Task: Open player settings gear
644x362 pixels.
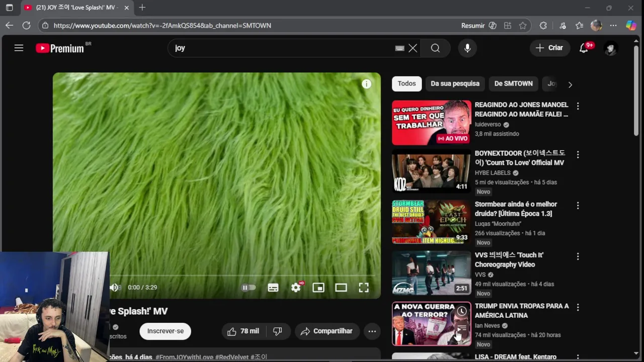Action: click(x=296, y=288)
